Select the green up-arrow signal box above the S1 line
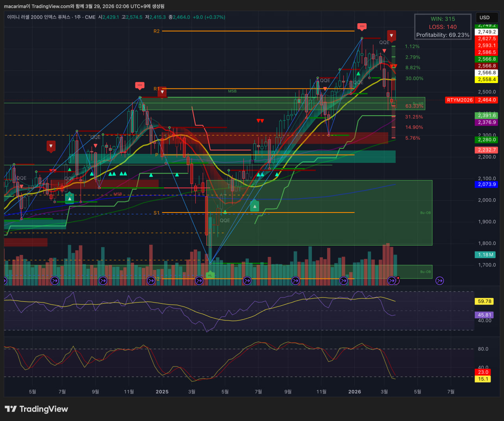Viewport: 504px width, 421px height. point(255,206)
